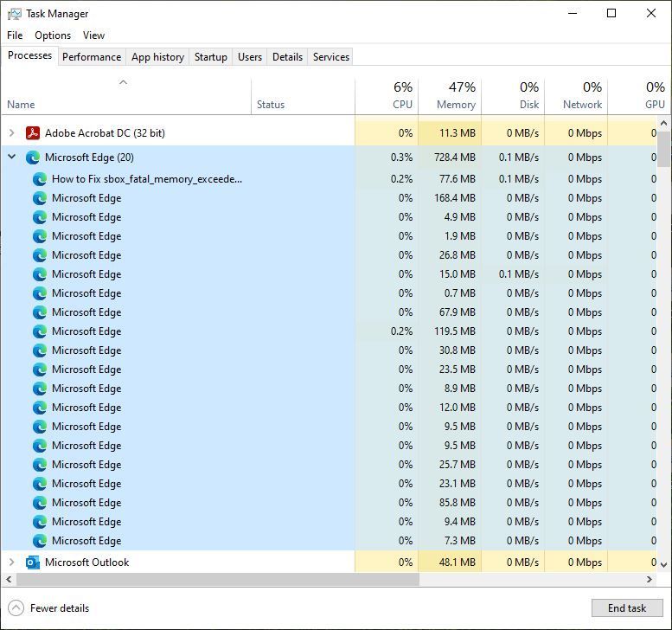The image size is (672, 630).
Task: Click the Microsoft Outlook icon
Action: tap(33, 562)
